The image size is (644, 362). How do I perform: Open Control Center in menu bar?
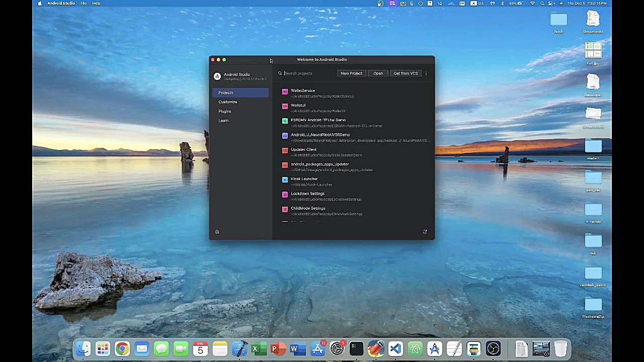(x=552, y=3)
